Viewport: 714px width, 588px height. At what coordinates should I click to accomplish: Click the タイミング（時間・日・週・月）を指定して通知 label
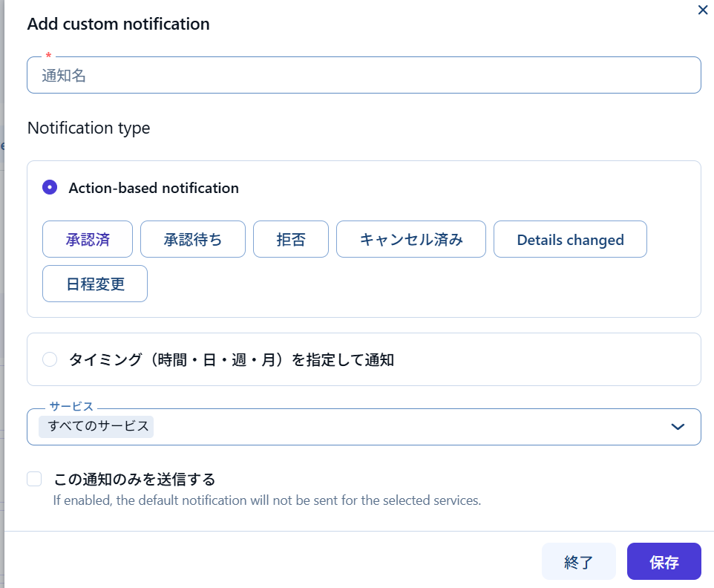click(x=231, y=360)
